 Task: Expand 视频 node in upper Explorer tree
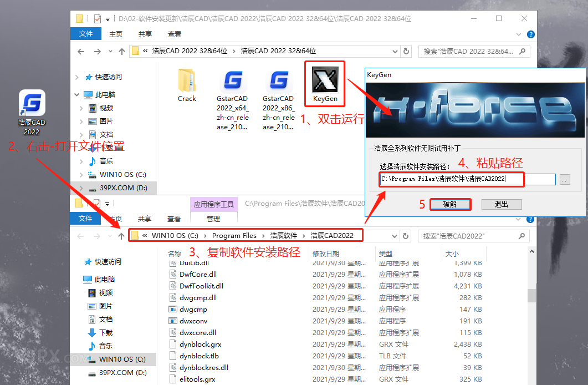click(81, 108)
